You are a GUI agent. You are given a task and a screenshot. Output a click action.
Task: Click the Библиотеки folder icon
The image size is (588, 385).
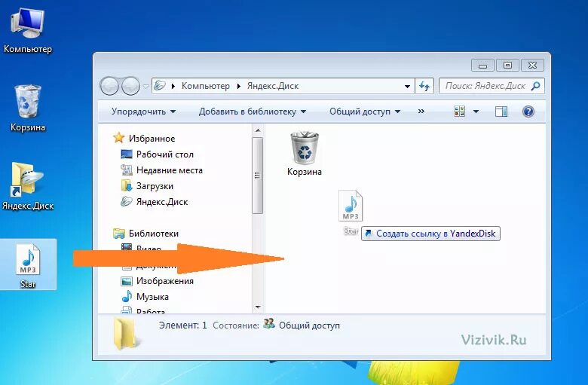pos(119,234)
